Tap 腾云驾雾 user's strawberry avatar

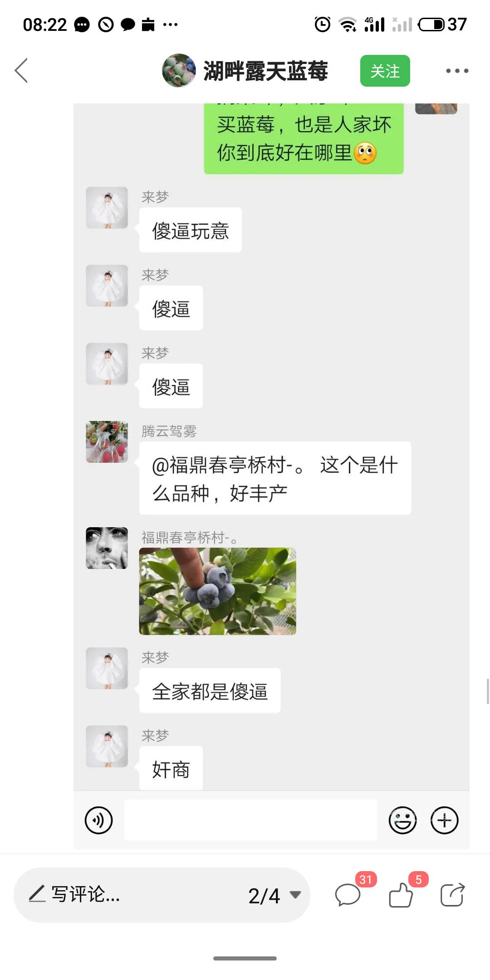coord(107,442)
